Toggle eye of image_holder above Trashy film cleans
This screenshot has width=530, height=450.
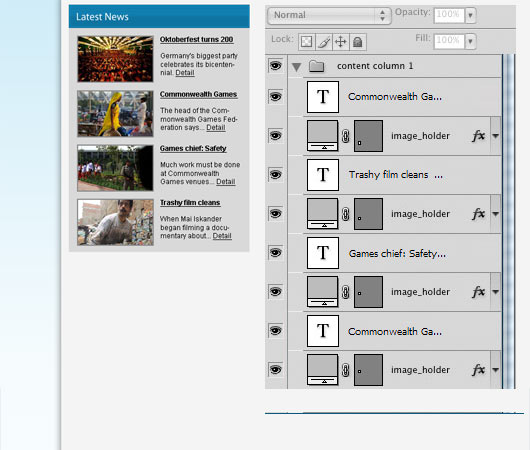[x=275, y=136]
